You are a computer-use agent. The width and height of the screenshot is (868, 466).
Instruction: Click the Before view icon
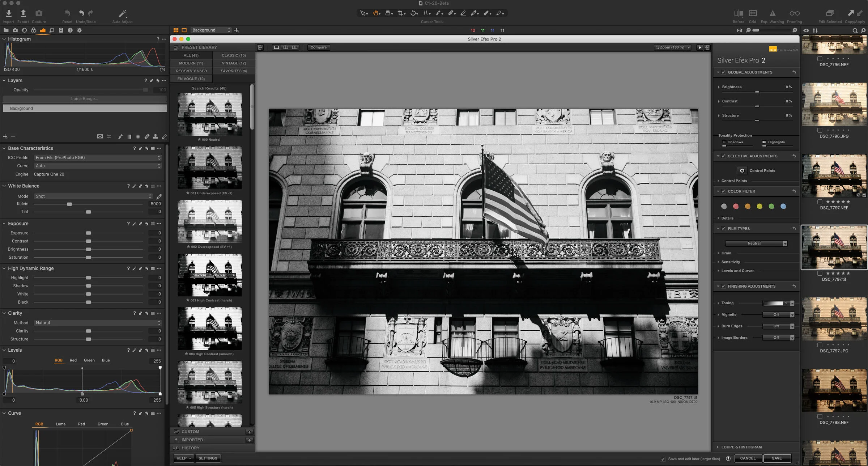click(738, 13)
